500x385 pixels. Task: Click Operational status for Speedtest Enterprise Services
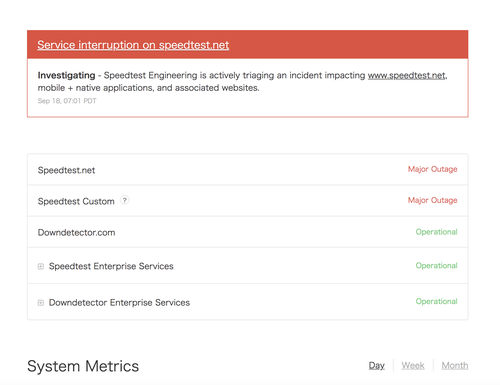[436, 265]
